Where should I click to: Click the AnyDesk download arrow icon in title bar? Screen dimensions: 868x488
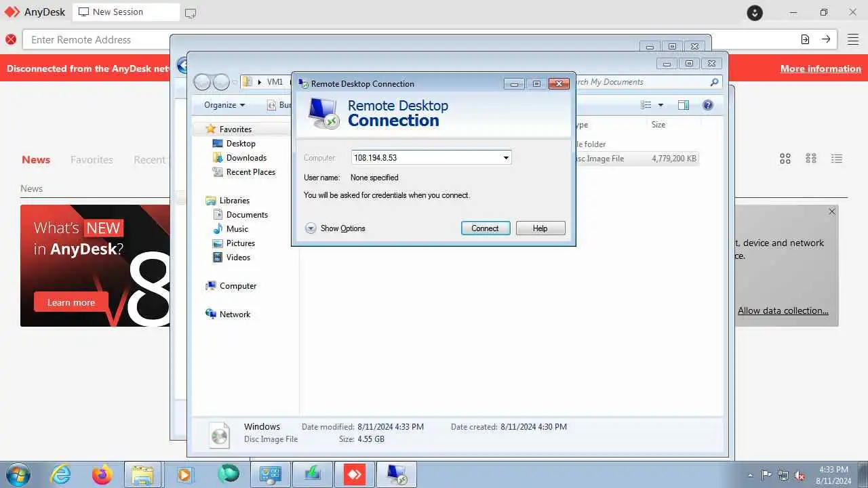(755, 12)
